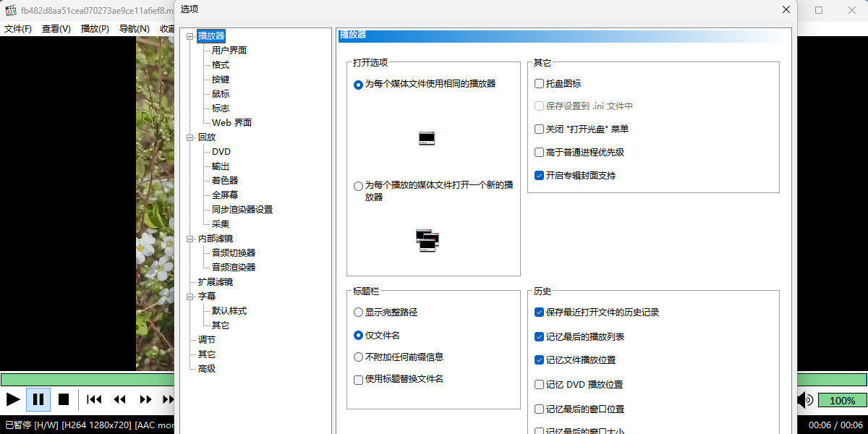Select the 显示完整路径 radio button
Screen dimensions: 868x434
359,312
